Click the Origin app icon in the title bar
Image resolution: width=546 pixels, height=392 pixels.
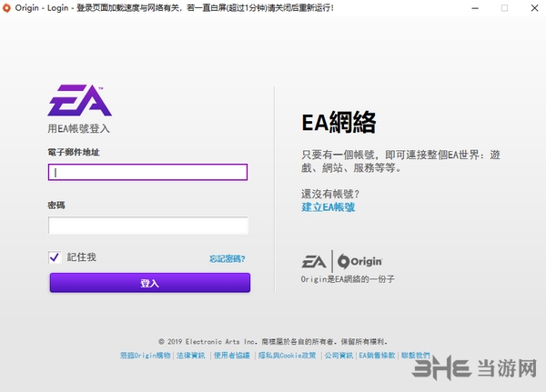click(x=6, y=8)
